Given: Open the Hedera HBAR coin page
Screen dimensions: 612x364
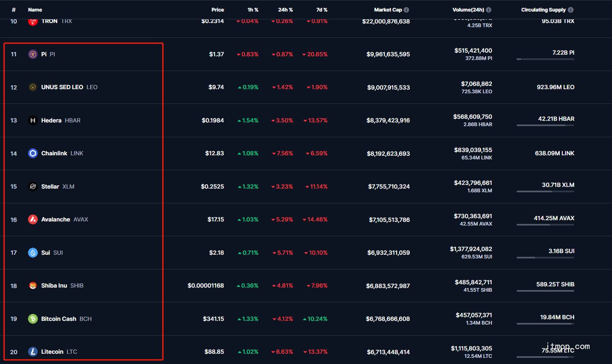Looking at the screenshot, I should point(61,120).
